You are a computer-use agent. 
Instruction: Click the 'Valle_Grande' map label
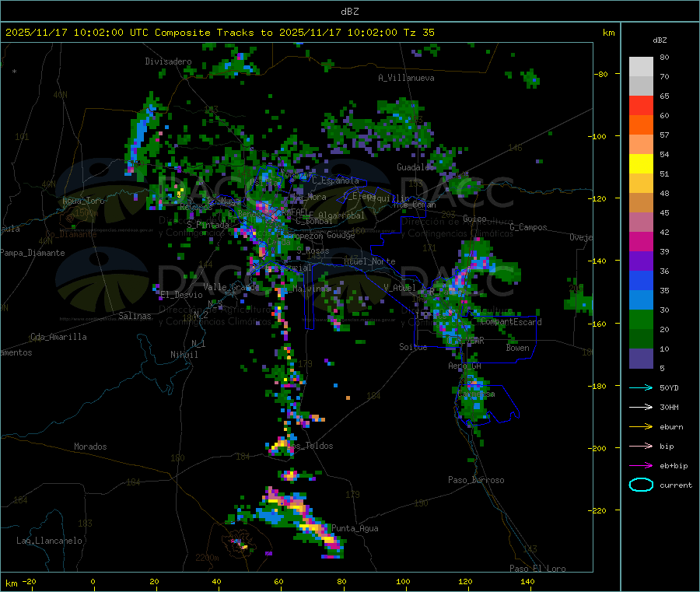tap(231, 287)
